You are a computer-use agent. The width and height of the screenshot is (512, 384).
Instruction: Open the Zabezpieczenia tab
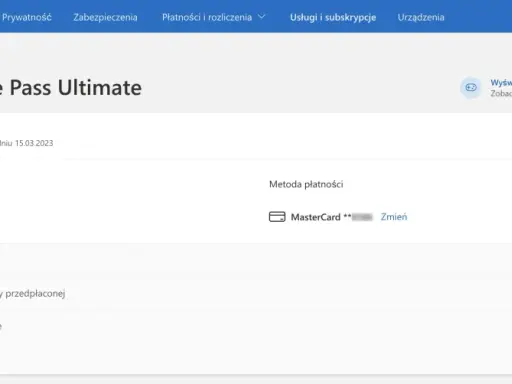coord(105,17)
